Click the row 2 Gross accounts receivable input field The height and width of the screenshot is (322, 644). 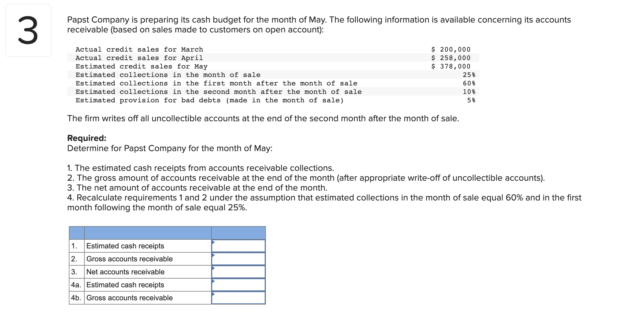point(238,259)
